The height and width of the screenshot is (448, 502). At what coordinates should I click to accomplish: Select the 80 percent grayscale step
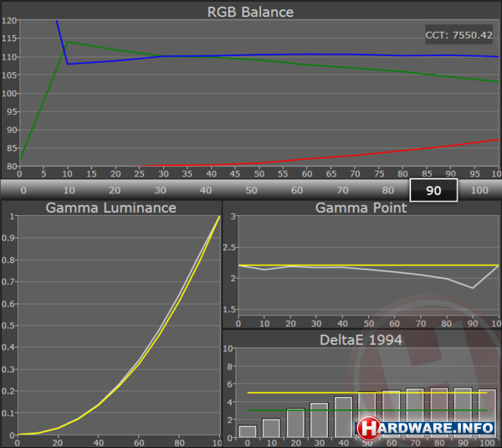point(387,190)
